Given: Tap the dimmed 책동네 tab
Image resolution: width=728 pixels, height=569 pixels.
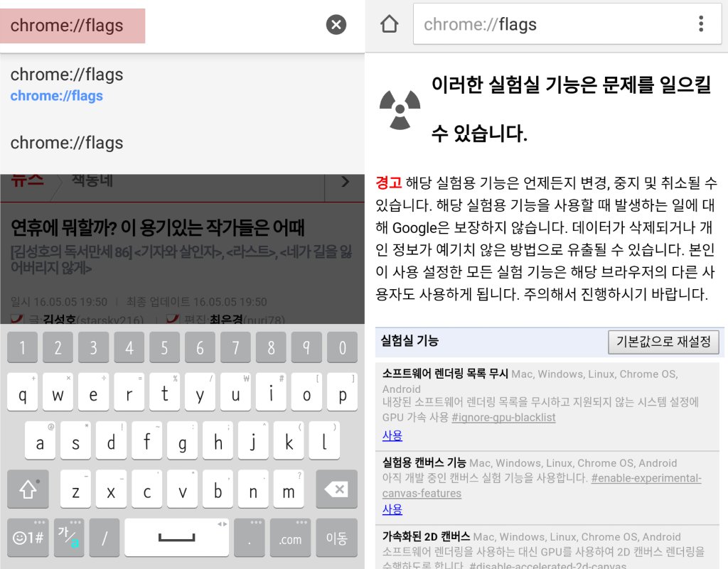Looking at the screenshot, I should 92,181.
